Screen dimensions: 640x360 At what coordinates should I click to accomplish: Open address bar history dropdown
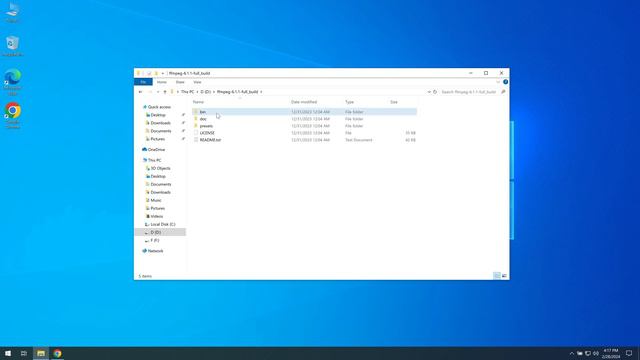pos(429,92)
